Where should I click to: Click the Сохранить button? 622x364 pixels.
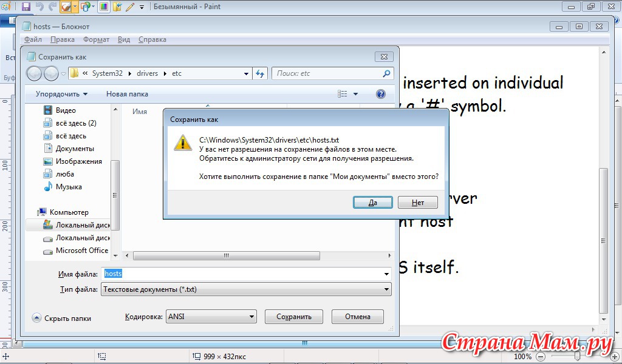[294, 317]
